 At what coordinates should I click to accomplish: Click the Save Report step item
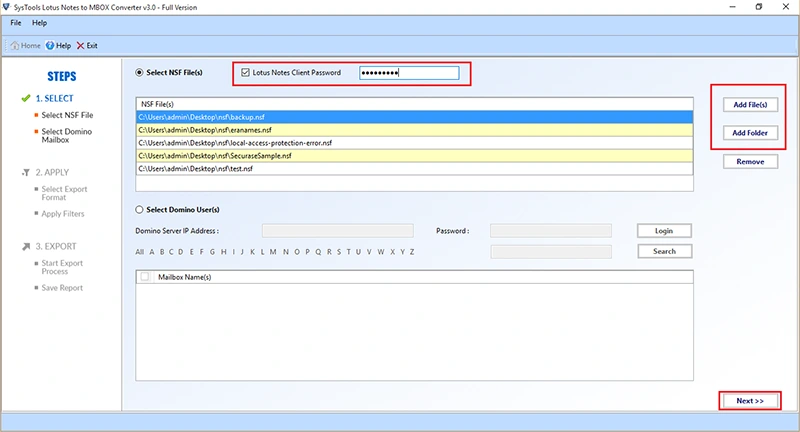[62, 288]
